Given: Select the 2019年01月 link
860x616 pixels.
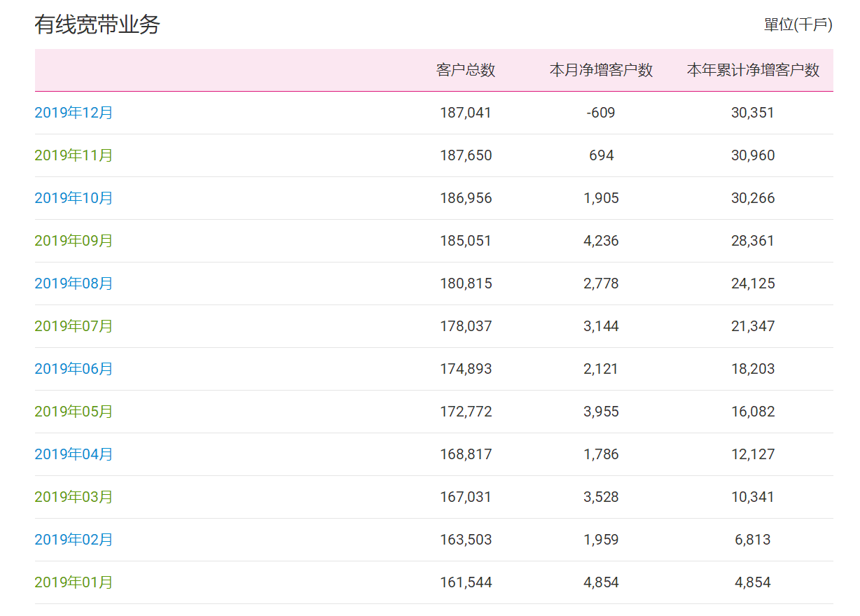Looking at the screenshot, I should (x=74, y=582).
